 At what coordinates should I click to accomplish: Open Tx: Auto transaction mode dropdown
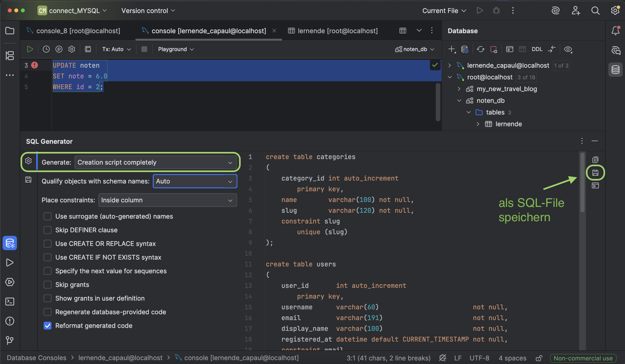pos(116,49)
